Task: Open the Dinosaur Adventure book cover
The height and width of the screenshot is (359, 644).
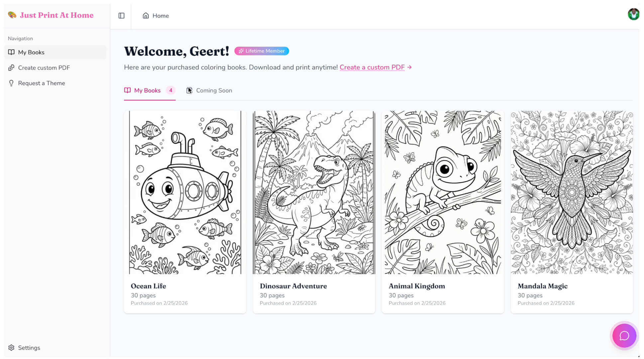Action: click(x=314, y=192)
